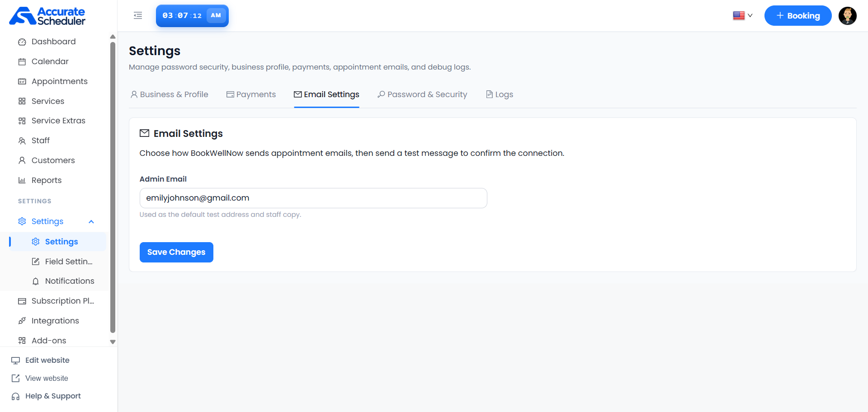868x412 pixels.
Task: Open the user profile avatar
Action: 848,16
